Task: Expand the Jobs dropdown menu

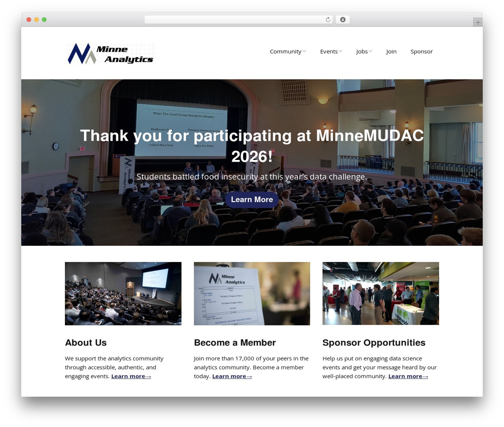Action: 364,52
